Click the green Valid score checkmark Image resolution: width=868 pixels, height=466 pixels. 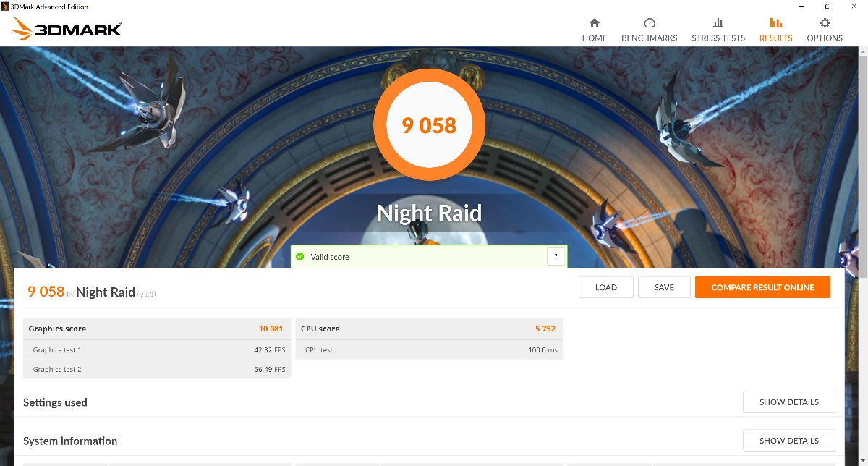click(x=300, y=257)
